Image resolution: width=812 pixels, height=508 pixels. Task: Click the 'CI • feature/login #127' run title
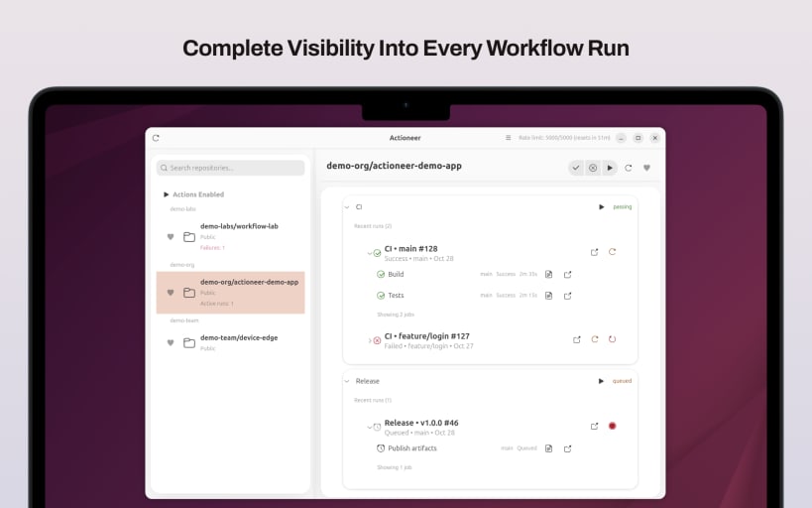426,336
